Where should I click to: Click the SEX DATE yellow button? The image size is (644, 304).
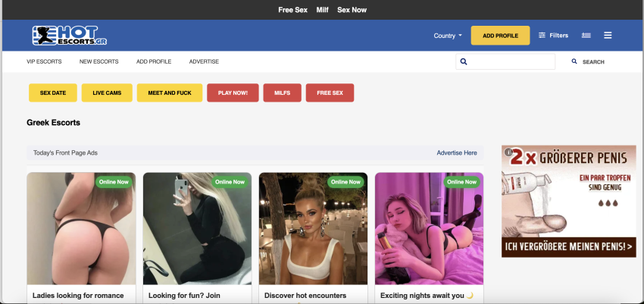point(53,92)
